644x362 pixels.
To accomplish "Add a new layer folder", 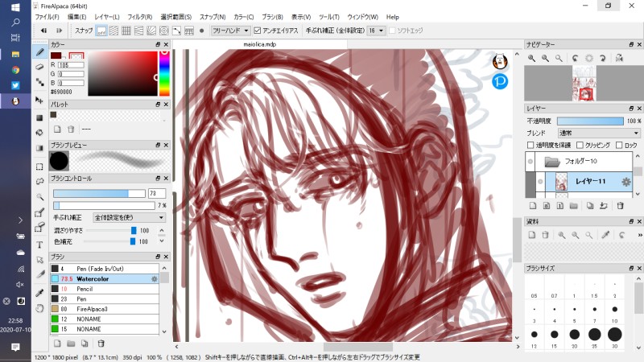I will click(574, 206).
